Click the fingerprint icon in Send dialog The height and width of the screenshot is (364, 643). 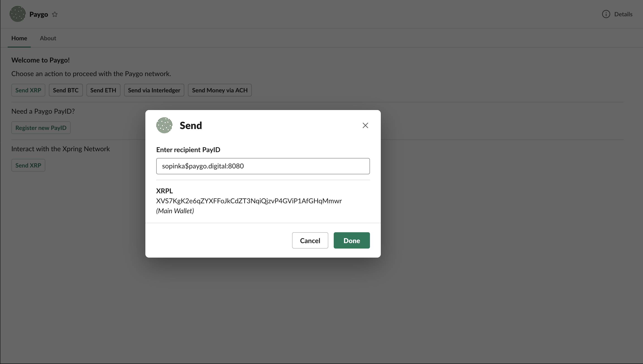point(164,125)
